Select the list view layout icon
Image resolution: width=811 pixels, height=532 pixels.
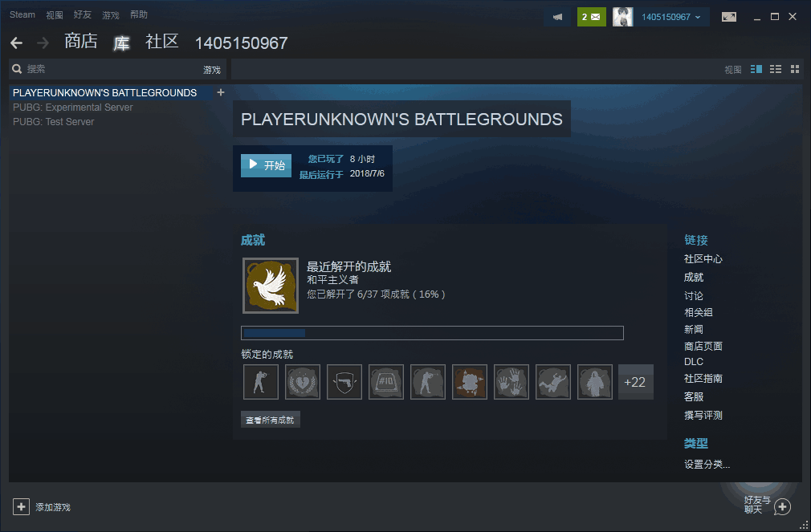click(776, 69)
